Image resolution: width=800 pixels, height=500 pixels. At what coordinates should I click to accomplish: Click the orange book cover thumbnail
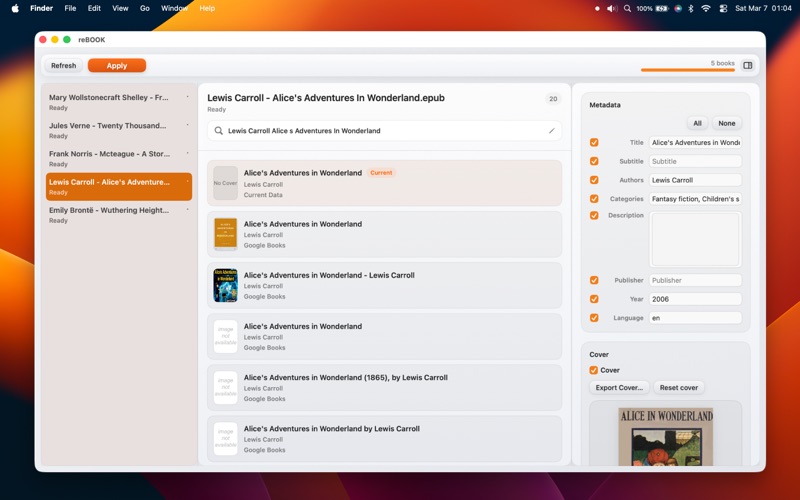[x=226, y=234]
